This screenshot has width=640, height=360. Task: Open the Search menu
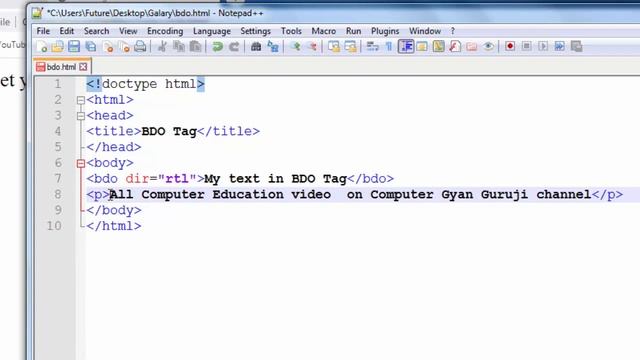point(96,31)
